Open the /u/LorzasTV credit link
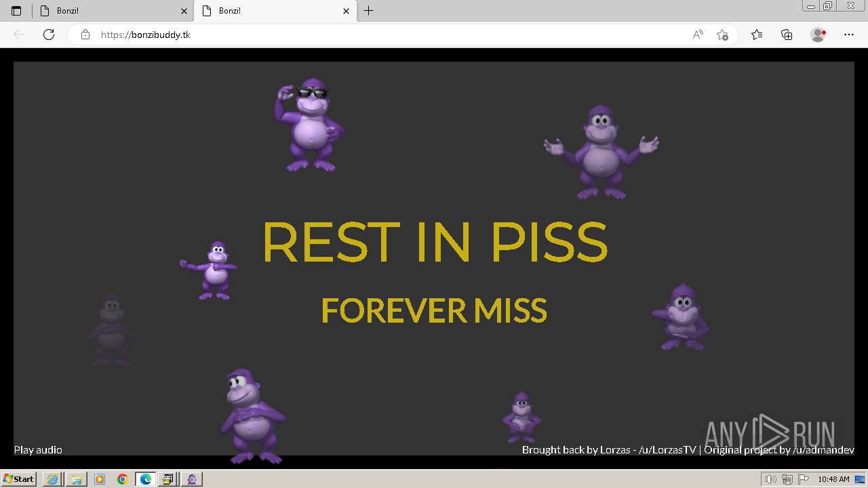The image size is (868, 488). (x=667, y=449)
